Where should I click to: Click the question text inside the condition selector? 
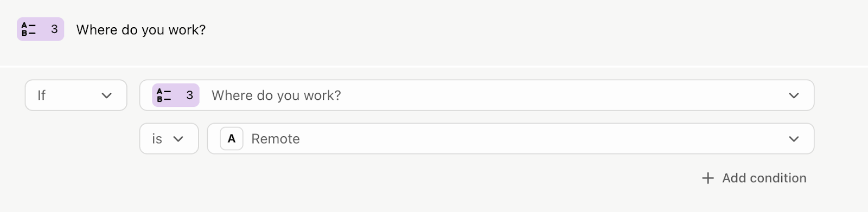pyautogui.click(x=276, y=95)
